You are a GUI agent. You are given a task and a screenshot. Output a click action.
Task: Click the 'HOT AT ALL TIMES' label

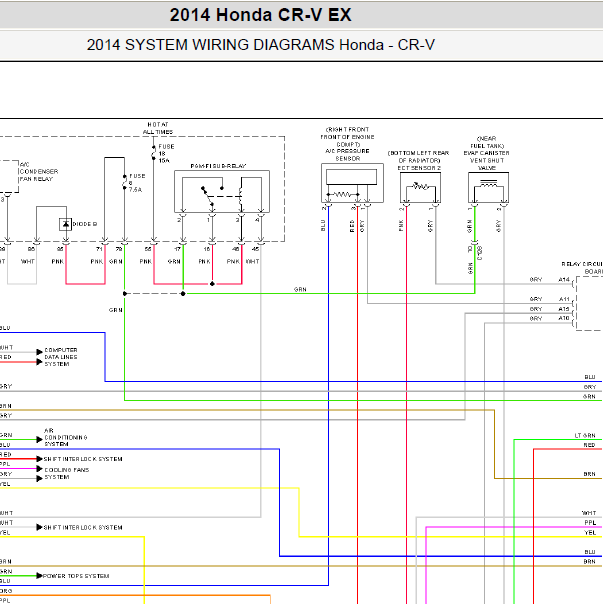point(158,128)
